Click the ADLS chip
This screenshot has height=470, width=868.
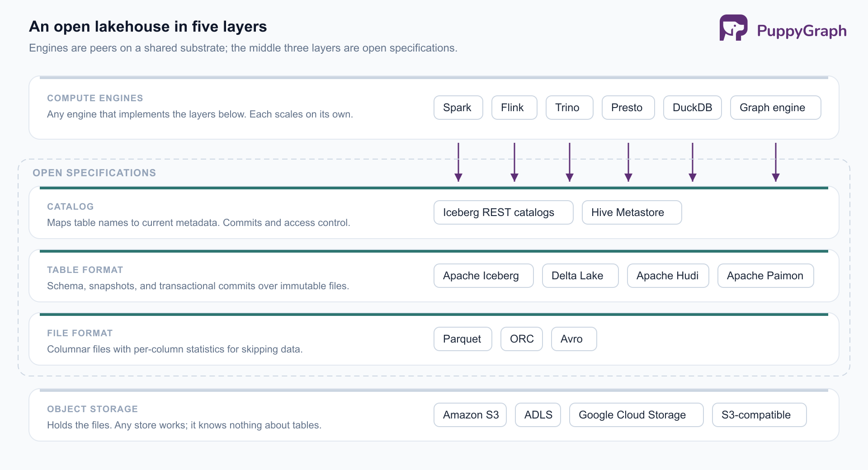538,415
